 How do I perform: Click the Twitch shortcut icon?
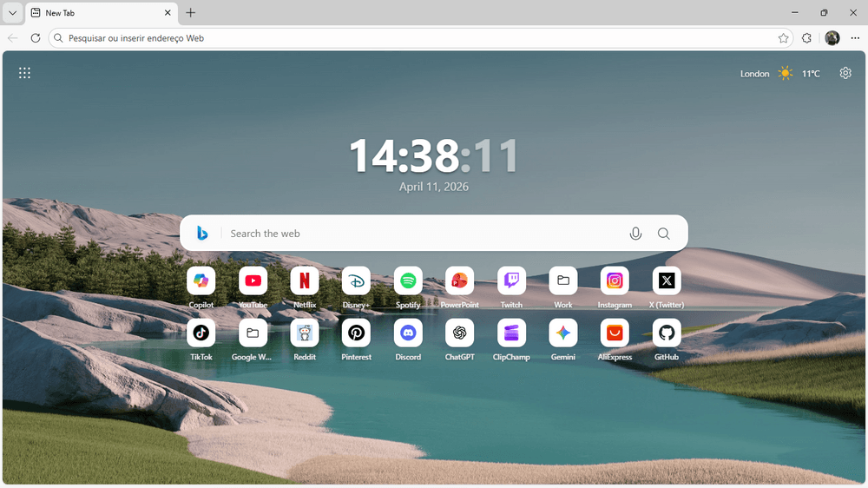point(511,280)
